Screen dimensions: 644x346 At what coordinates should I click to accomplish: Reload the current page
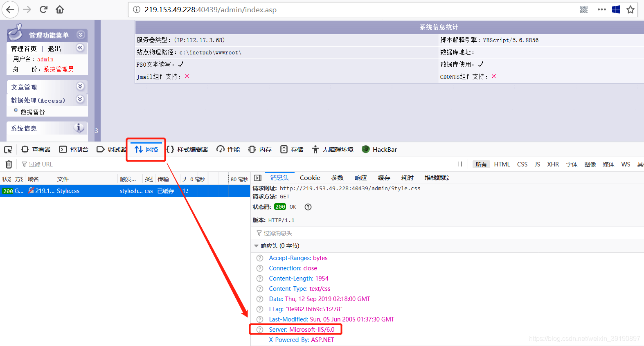tap(43, 9)
